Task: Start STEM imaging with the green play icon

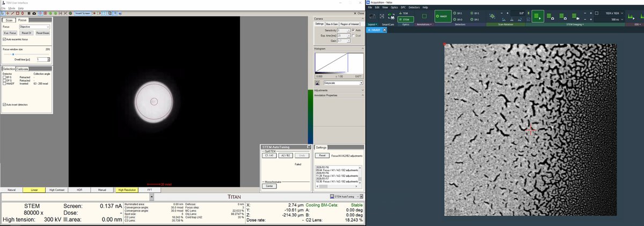Action: click(x=538, y=16)
